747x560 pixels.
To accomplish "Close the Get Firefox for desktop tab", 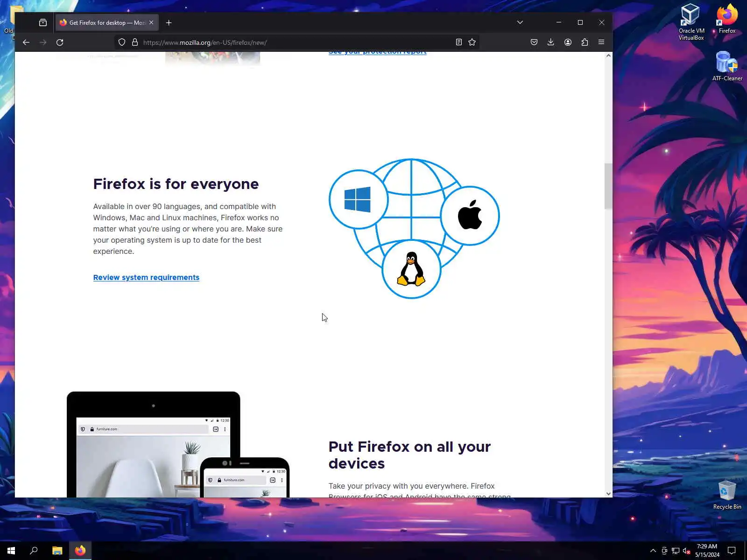I will (x=151, y=22).
